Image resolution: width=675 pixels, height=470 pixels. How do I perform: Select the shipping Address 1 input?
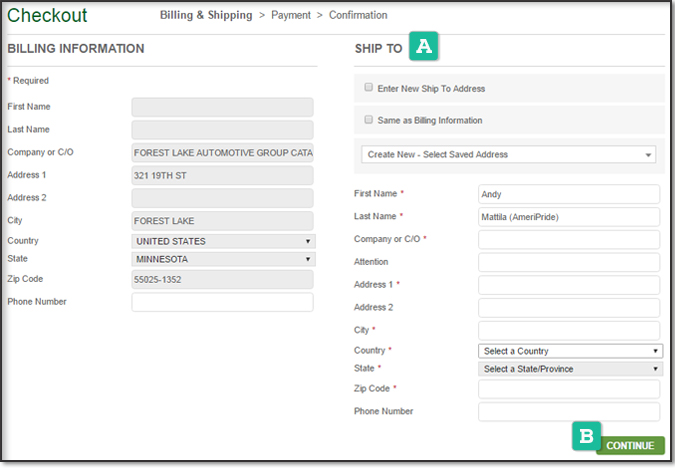point(569,285)
